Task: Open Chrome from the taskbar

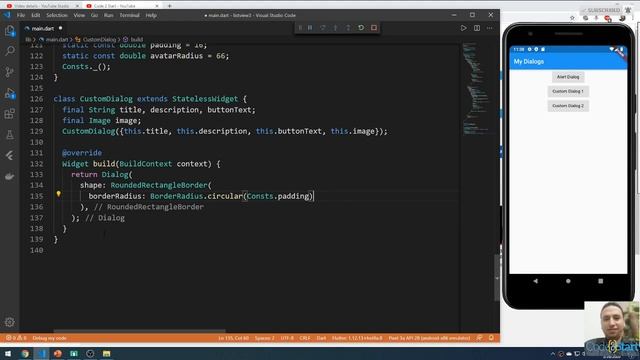Action: tap(25, 353)
